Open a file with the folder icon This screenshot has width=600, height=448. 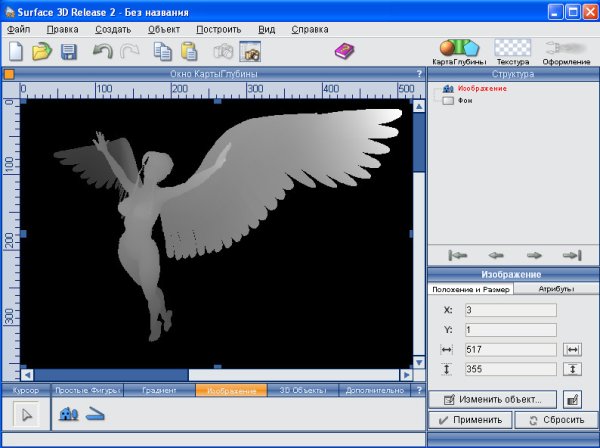[x=42, y=50]
